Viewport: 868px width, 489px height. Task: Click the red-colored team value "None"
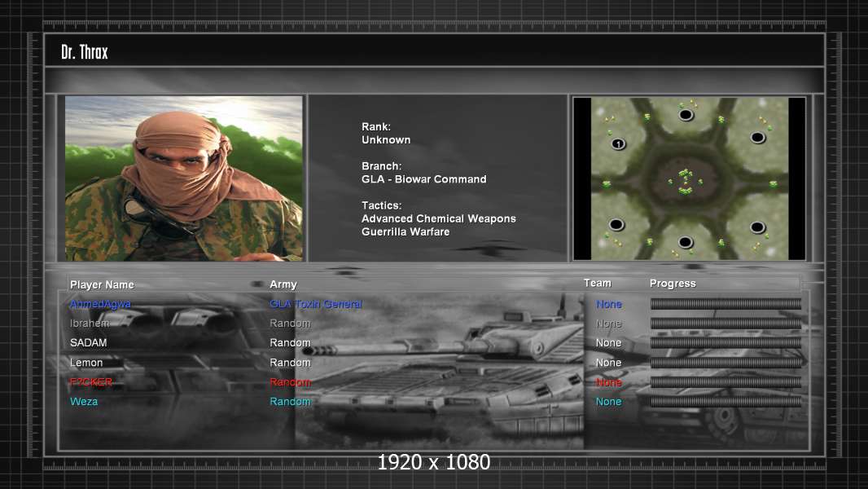(x=609, y=382)
